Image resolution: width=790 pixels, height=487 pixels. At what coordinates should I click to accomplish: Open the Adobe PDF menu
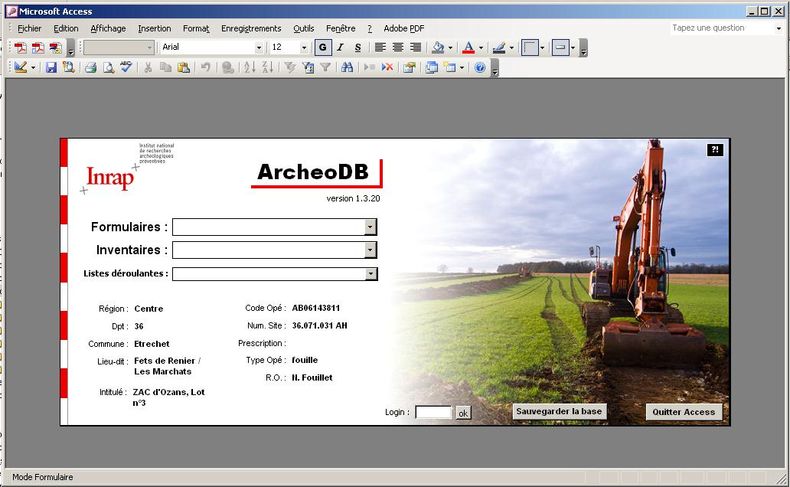click(x=404, y=29)
